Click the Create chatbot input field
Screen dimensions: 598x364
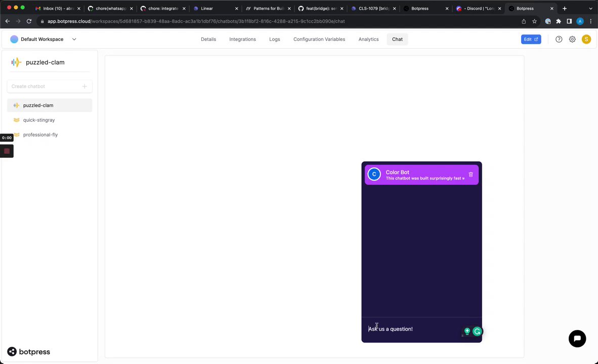[x=50, y=86]
